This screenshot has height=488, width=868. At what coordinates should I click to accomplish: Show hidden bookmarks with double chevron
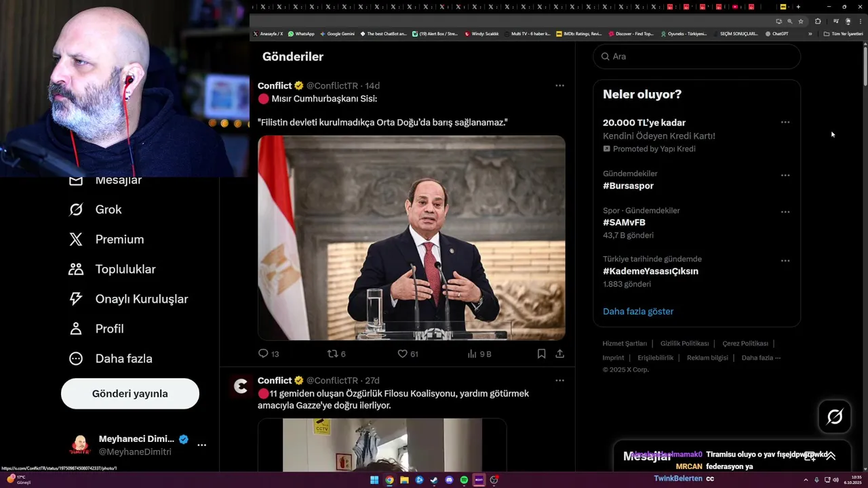(x=810, y=33)
